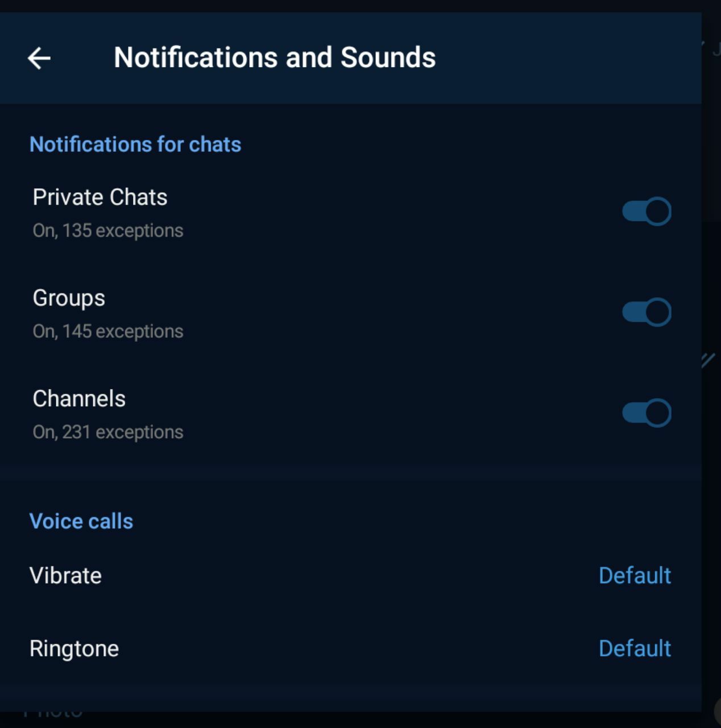Turn off the Channels notifications switch

coord(647,413)
